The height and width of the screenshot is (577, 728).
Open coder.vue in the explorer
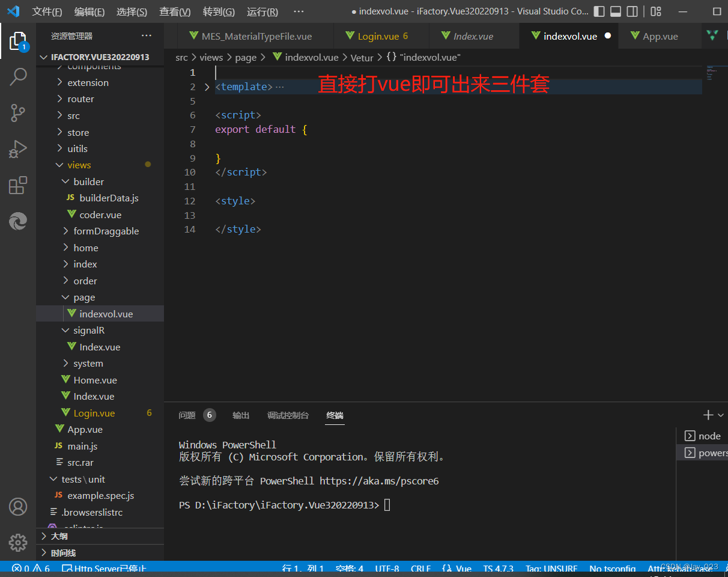tap(100, 215)
